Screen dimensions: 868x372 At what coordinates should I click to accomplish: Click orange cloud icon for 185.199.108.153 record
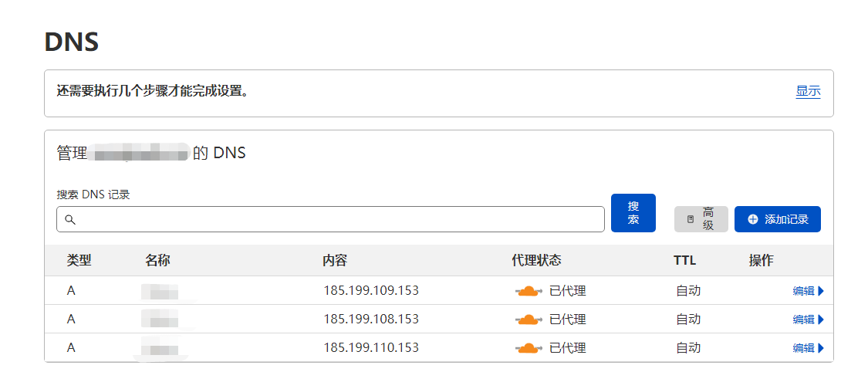[x=528, y=320]
